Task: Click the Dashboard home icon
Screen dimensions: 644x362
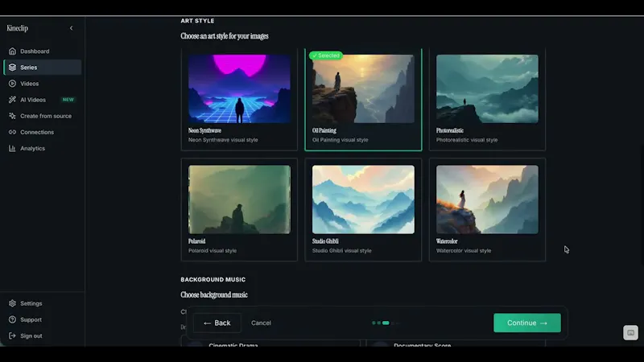Action: 12,51
